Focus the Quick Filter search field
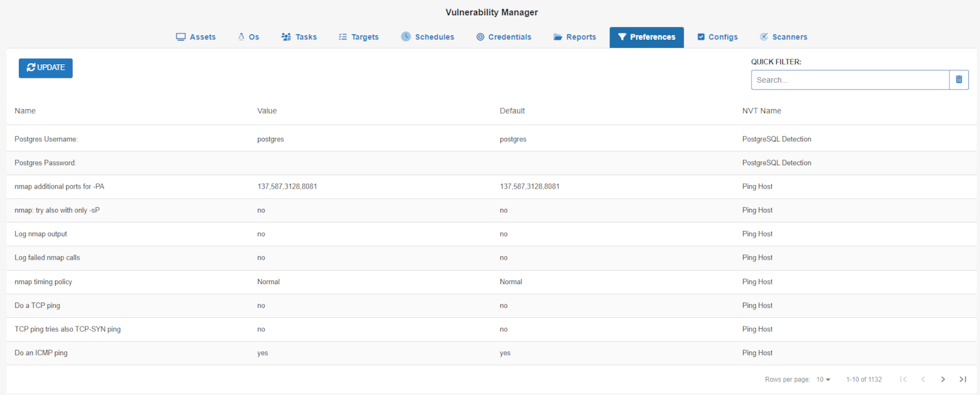The width and height of the screenshot is (980, 395). [850, 80]
